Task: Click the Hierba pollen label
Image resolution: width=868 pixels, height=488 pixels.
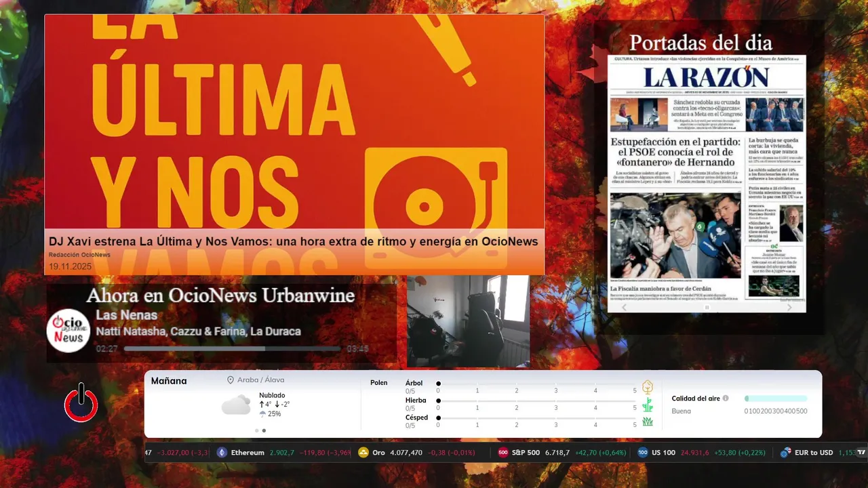Action: click(416, 401)
